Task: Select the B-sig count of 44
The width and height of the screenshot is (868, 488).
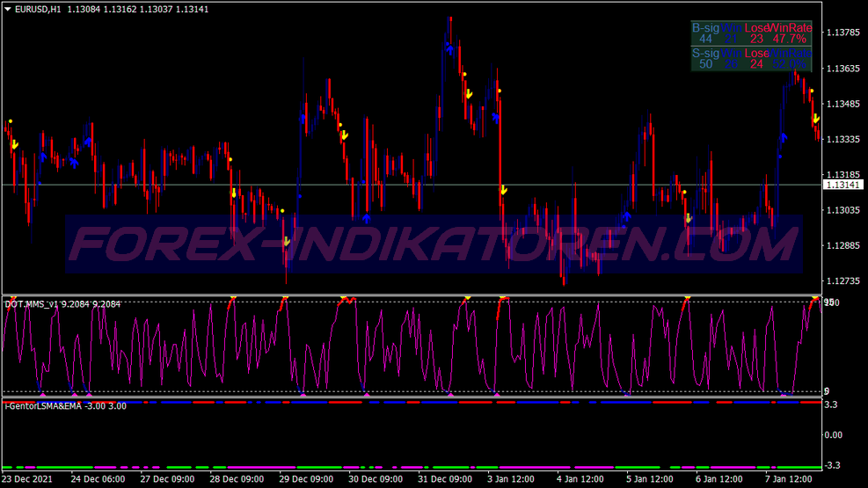Action: [x=705, y=39]
